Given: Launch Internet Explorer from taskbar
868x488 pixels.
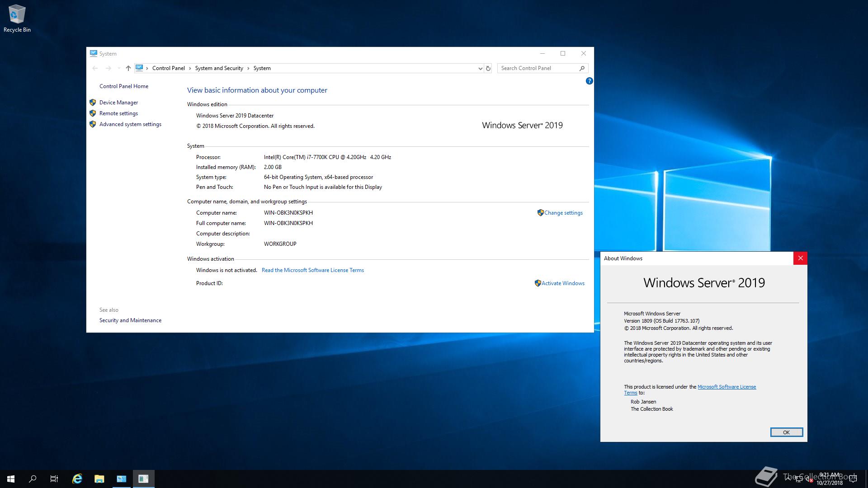Looking at the screenshot, I should [x=77, y=479].
